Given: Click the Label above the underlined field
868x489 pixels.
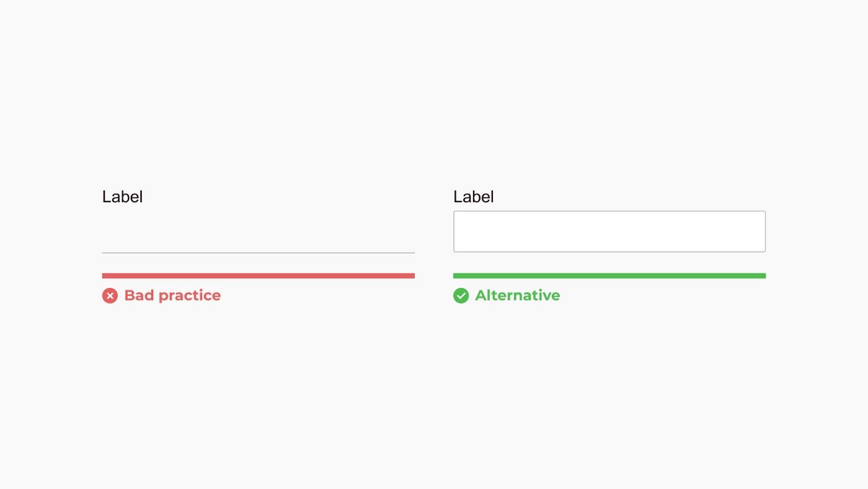Looking at the screenshot, I should [x=123, y=197].
